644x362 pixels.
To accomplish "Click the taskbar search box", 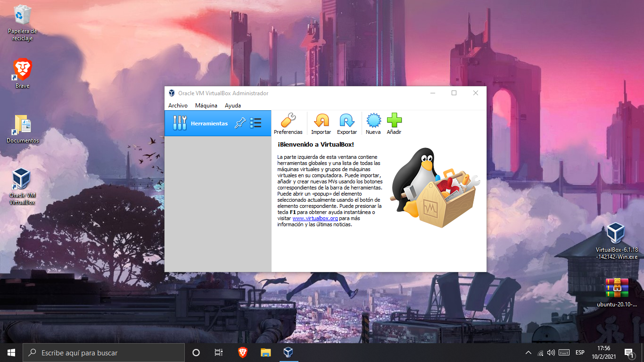I will pyautogui.click(x=104, y=353).
